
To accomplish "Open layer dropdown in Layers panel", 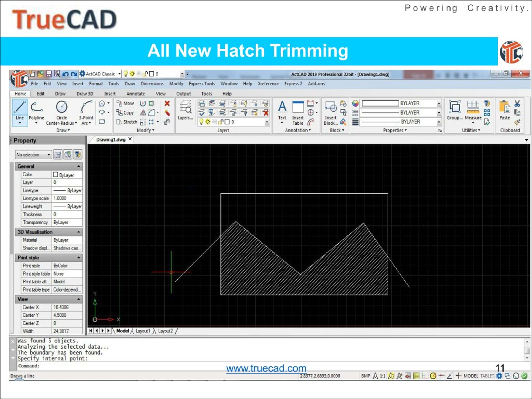I will point(267,122).
